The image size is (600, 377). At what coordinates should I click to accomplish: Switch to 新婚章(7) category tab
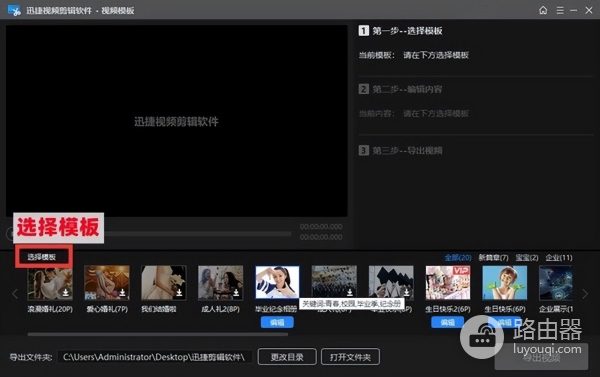point(493,258)
